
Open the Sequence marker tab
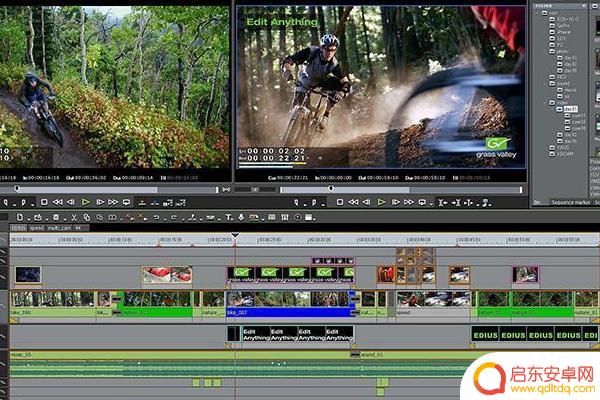pos(571,202)
